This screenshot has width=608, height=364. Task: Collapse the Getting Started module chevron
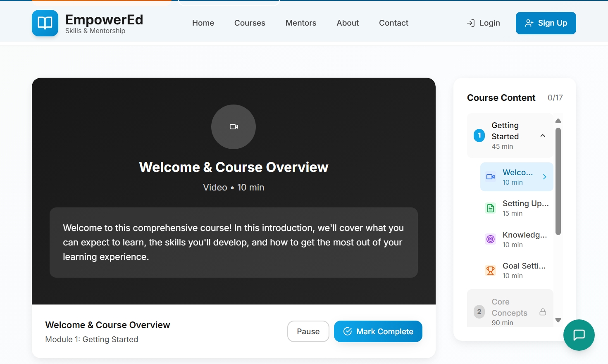(543, 136)
